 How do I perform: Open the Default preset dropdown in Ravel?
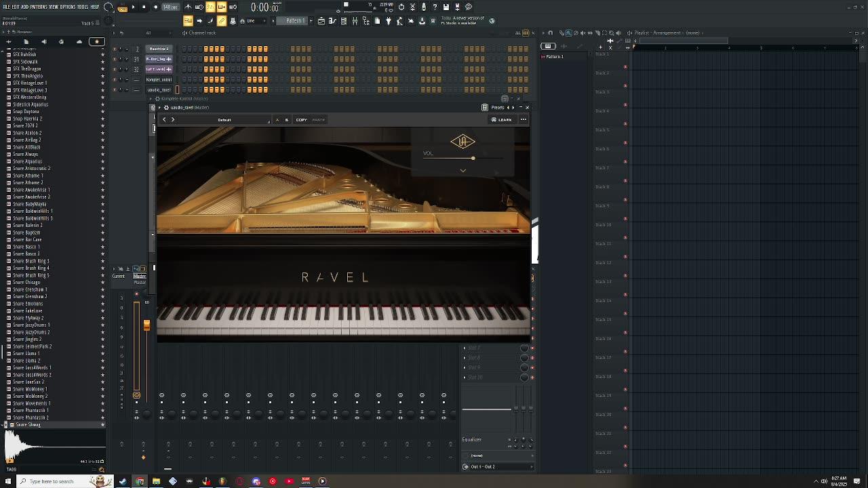point(225,120)
